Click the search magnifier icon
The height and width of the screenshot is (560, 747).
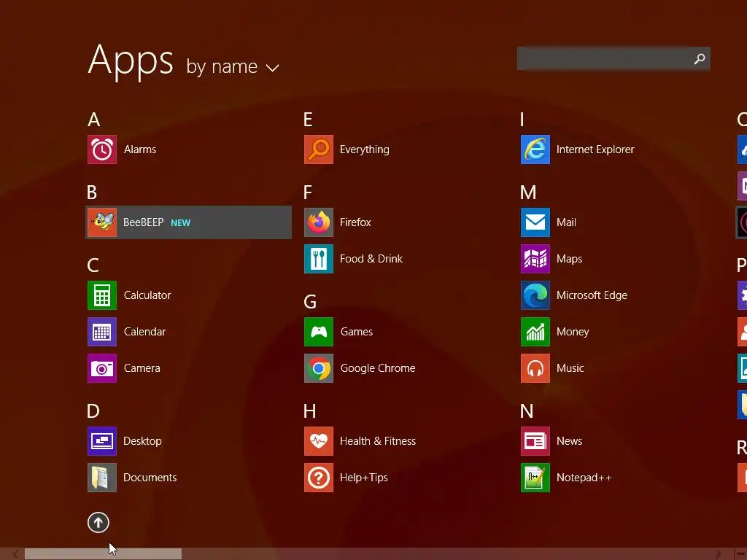700,58
